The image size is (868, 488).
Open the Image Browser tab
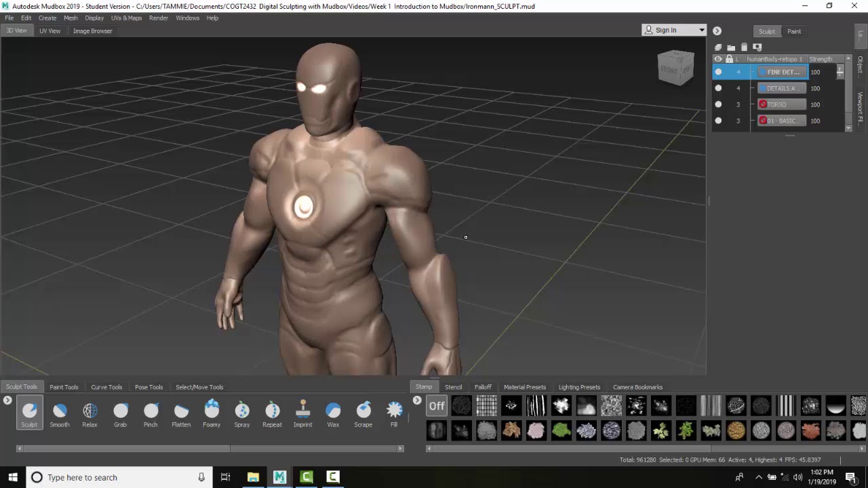click(93, 31)
